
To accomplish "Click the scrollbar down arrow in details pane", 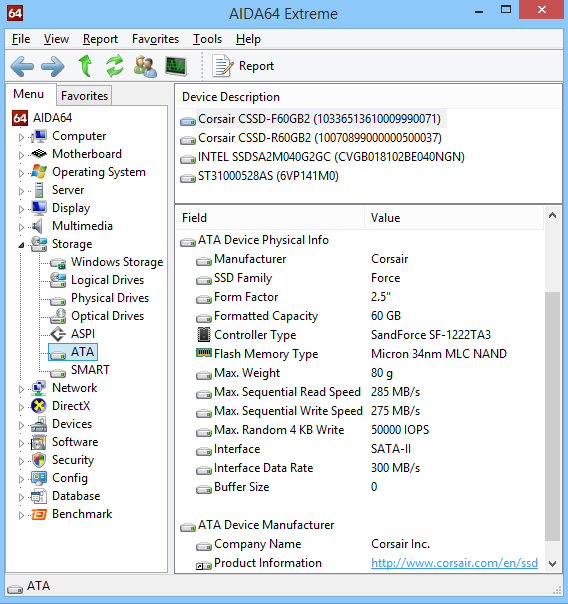I will pyautogui.click(x=553, y=564).
